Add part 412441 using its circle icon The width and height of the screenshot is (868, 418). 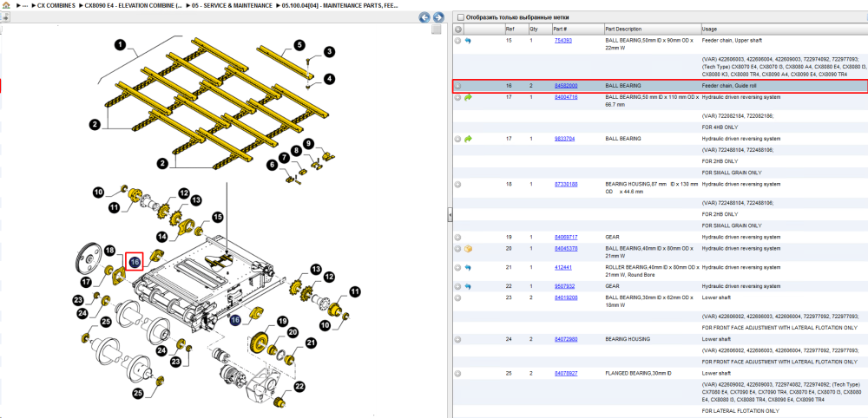click(457, 268)
